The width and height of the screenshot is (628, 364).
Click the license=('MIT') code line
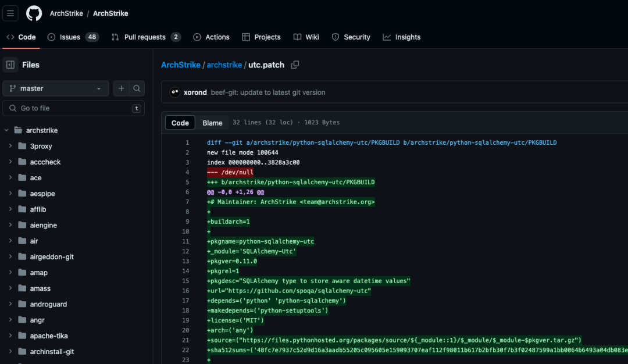click(235, 320)
